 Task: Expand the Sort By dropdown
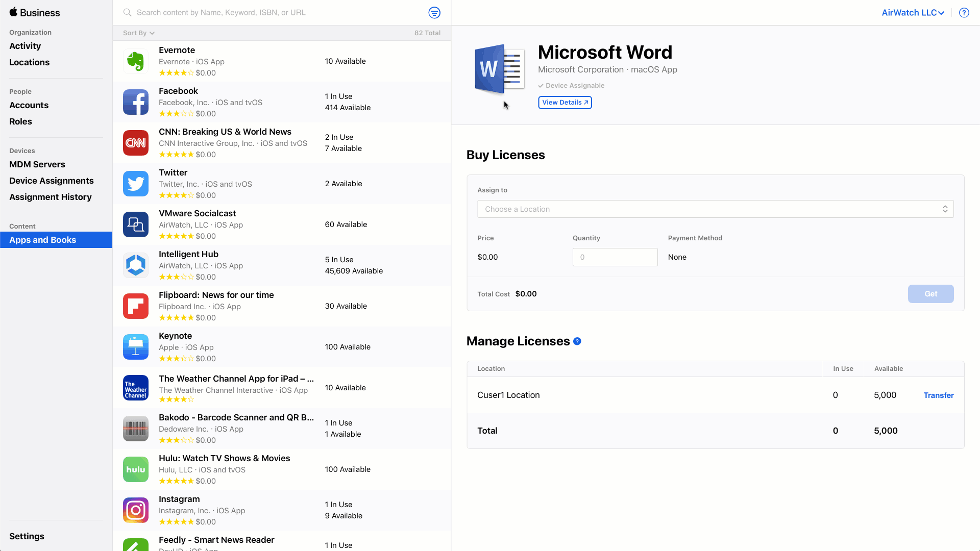[x=138, y=33]
